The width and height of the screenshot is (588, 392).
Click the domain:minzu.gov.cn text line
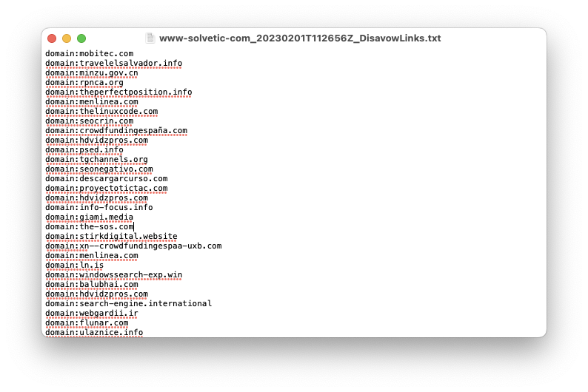click(x=92, y=72)
